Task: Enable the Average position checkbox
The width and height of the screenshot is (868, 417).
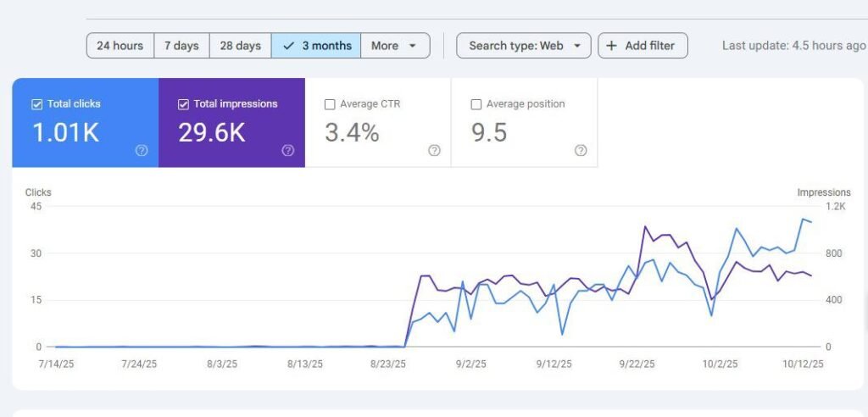Action: [476, 104]
